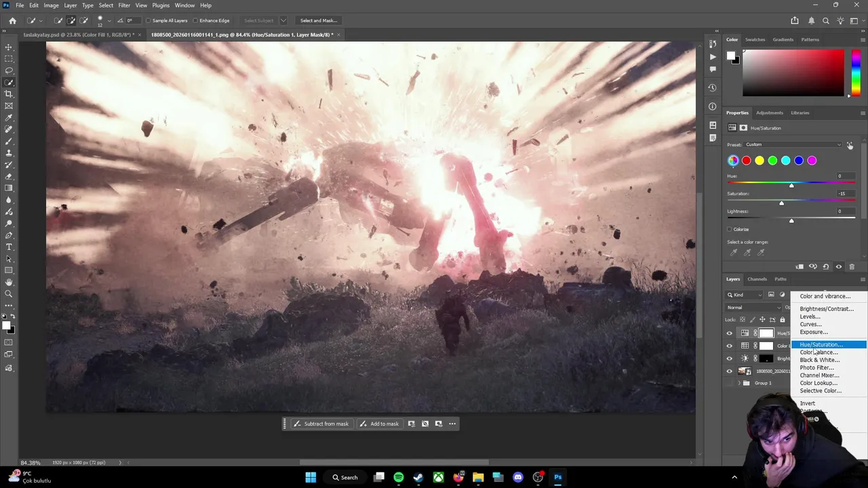The width and height of the screenshot is (868, 488).
Task: Select the Gradient tool
Action: 9,188
